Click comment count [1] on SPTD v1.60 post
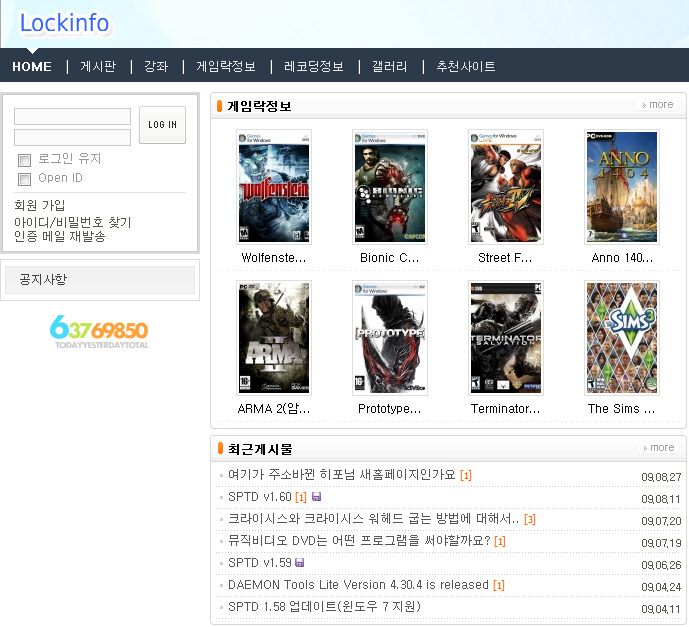The height and width of the screenshot is (627, 689). click(x=301, y=497)
